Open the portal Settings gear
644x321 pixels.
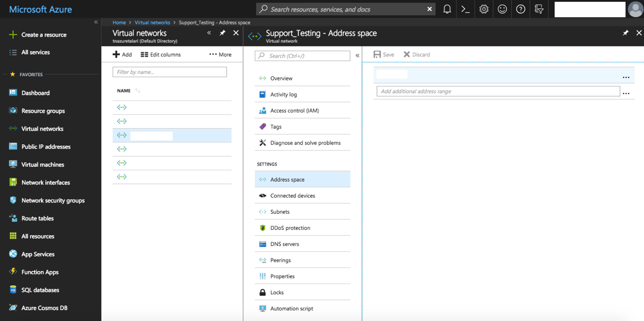tap(484, 9)
